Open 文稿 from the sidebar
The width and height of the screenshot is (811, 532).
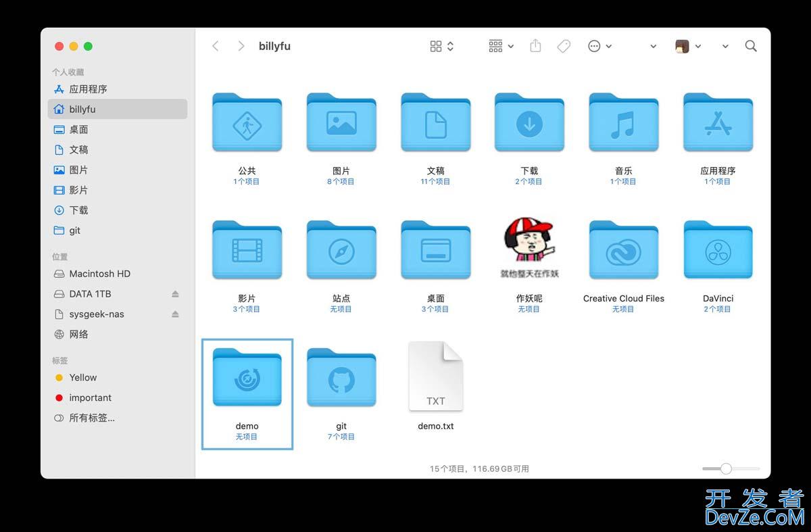point(118,150)
